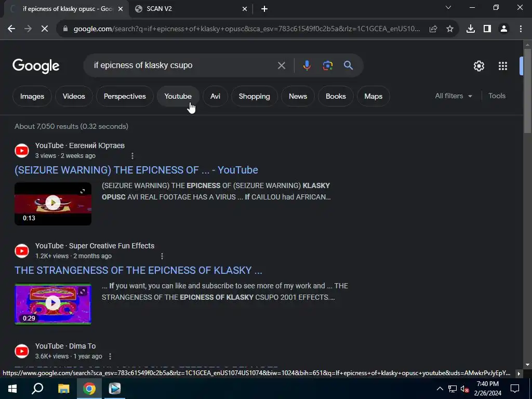Open "(SEIZURE WARNING) THE EPICNESS OF" result link
Viewport: 532px width, 399px height.
coord(136,170)
